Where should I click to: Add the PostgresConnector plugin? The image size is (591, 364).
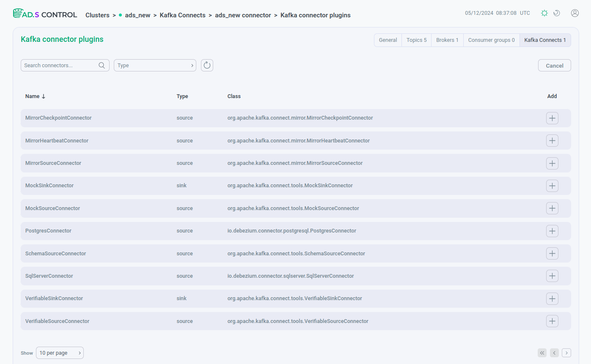point(552,231)
